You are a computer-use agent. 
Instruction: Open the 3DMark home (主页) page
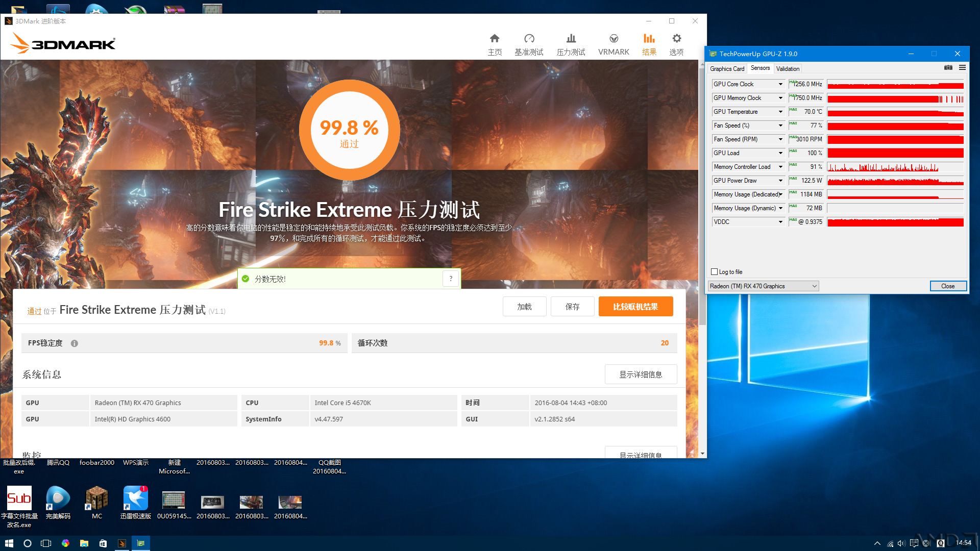pos(495,45)
